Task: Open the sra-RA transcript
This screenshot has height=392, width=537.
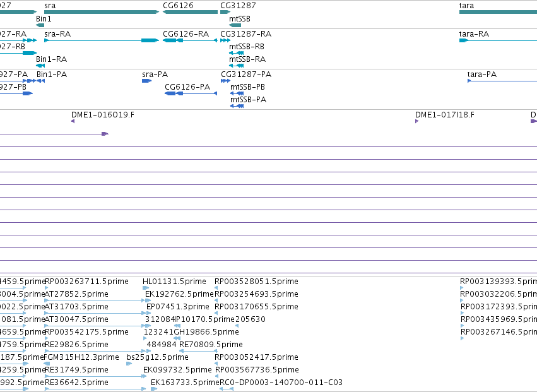Action: [57, 34]
